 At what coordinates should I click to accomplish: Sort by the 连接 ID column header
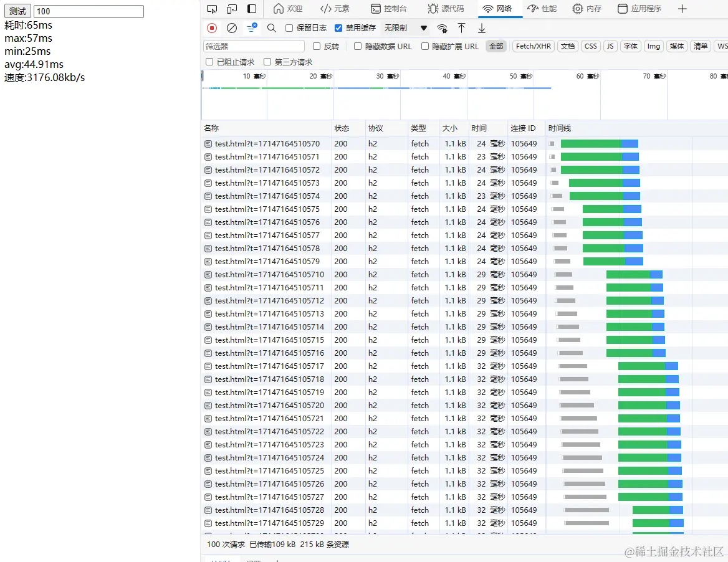click(527, 128)
